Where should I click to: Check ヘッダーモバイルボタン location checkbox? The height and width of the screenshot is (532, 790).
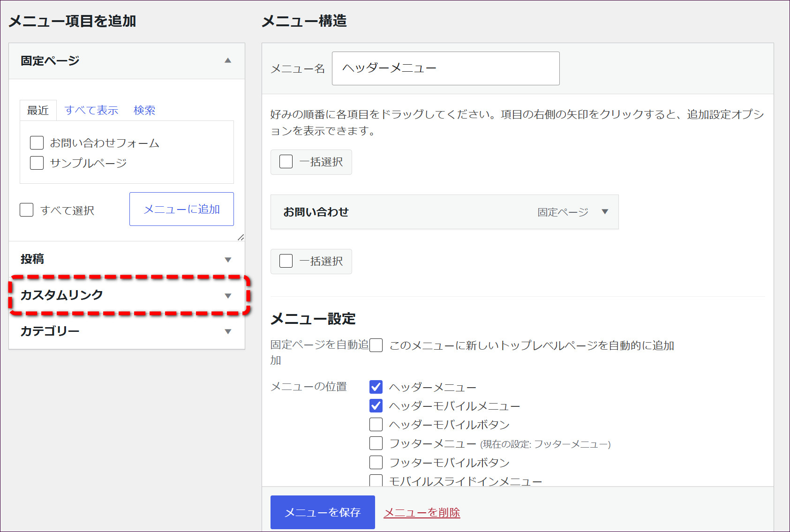[376, 424]
